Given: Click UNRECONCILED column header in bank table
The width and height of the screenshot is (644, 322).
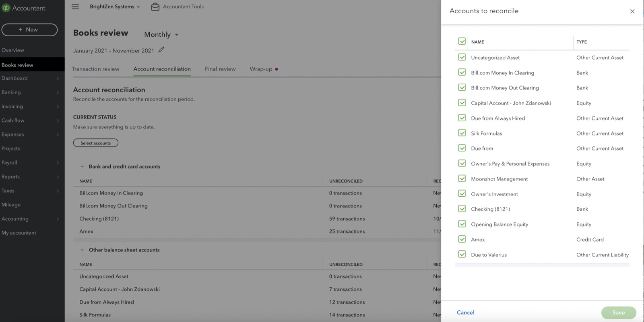Looking at the screenshot, I should tap(346, 181).
